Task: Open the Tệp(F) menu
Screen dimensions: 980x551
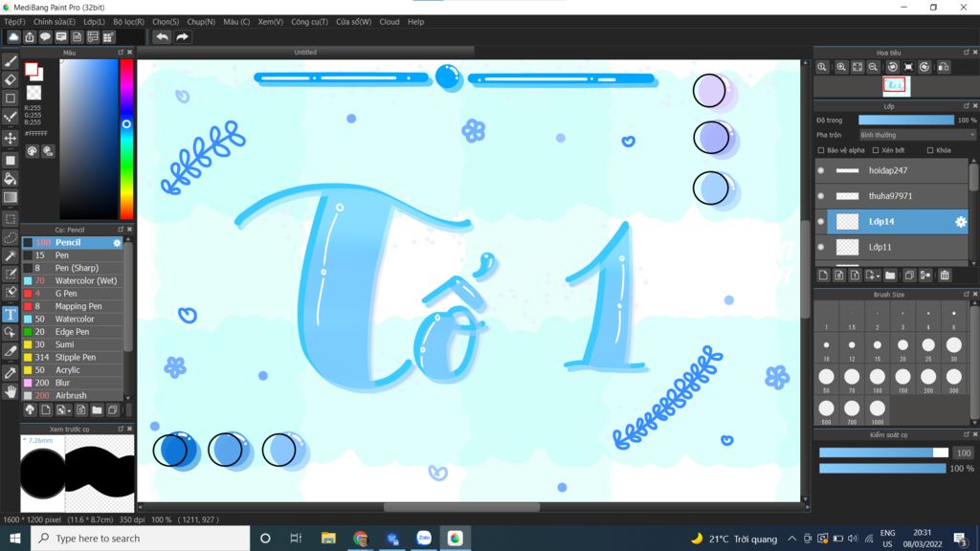Action: [x=14, y=22]
